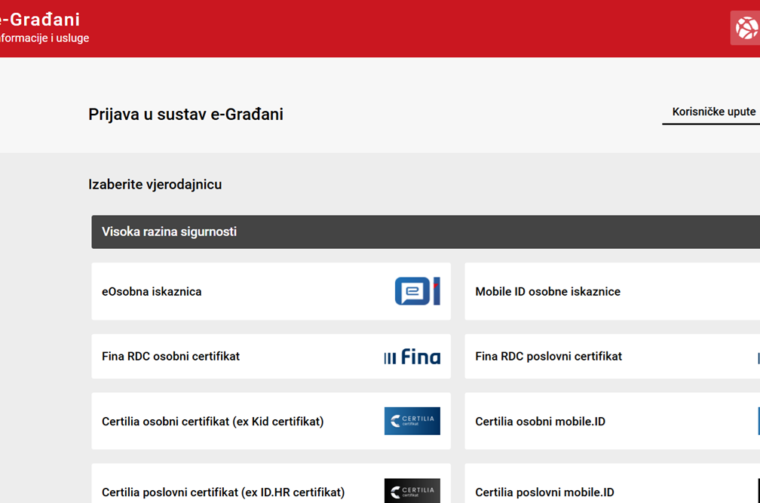Select Fina RDC poslovni certifikat option
Viewport: 760px width, 503px height.
pos(548,356)
